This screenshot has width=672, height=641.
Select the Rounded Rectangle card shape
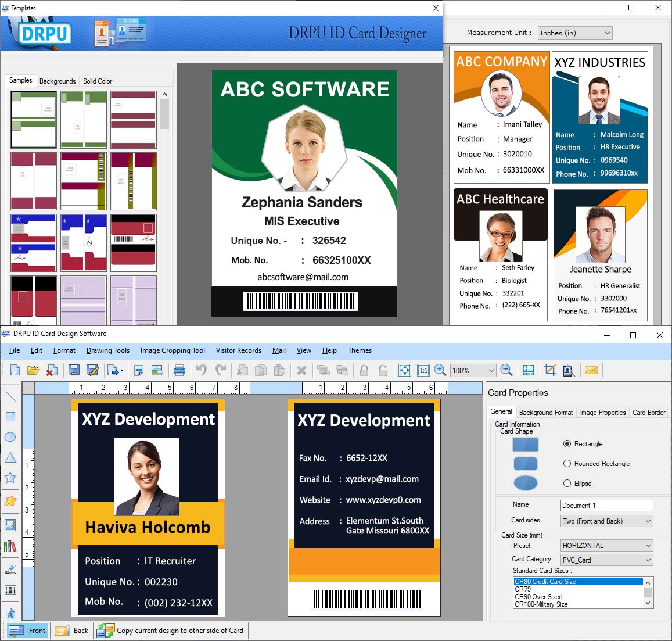tap(567, 463)
